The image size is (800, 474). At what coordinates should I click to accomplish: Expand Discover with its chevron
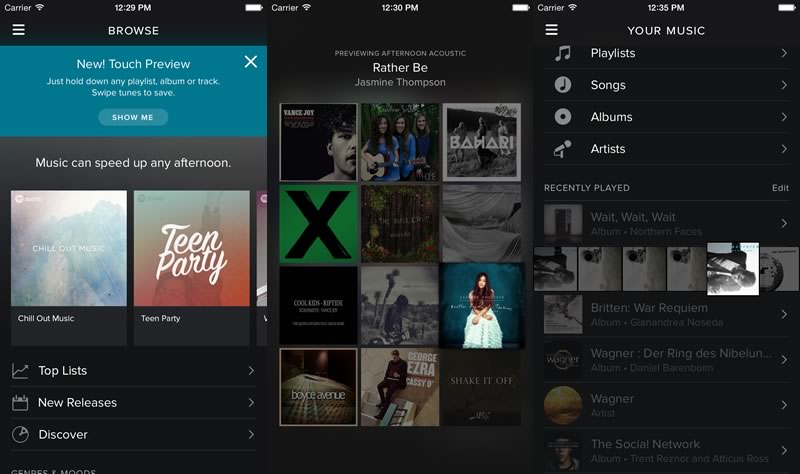(x=251, y=435)
